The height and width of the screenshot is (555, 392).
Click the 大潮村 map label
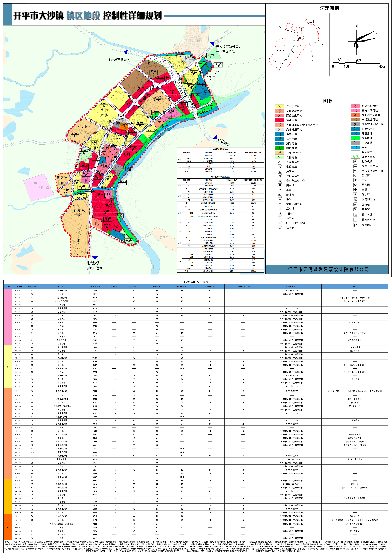click(82, 126)
